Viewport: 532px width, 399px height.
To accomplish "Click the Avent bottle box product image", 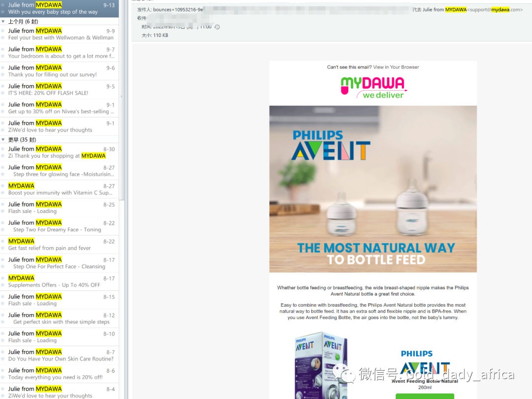I will click(x=321, y=365).
